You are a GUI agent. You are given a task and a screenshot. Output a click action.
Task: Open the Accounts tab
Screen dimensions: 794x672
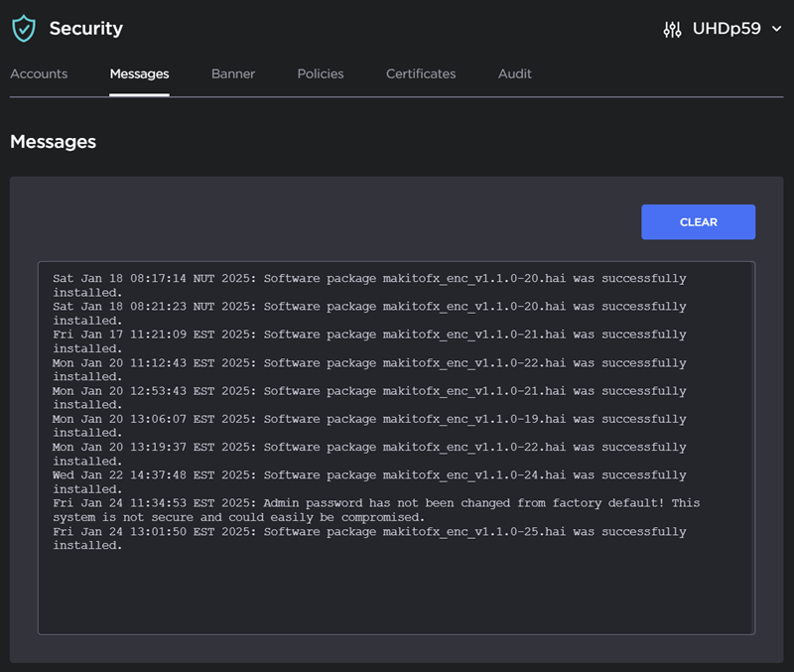(x=39, y=73)
